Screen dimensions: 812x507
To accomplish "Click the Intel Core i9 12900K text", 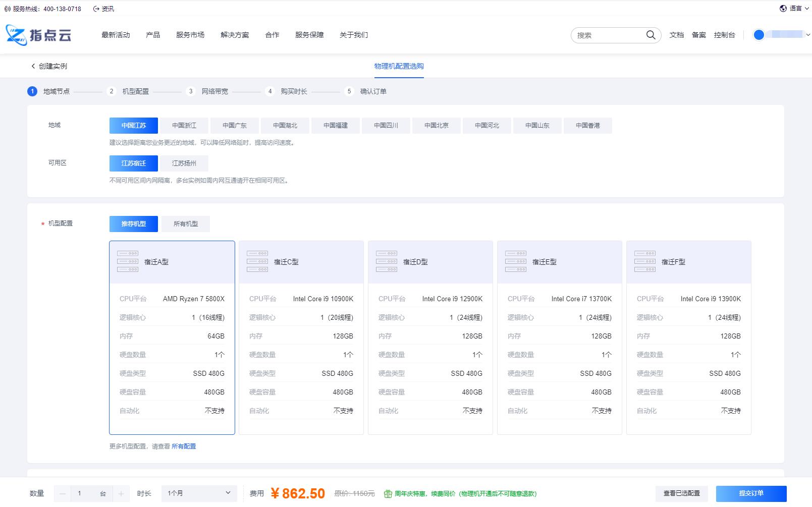I will (x=452, y=299).
